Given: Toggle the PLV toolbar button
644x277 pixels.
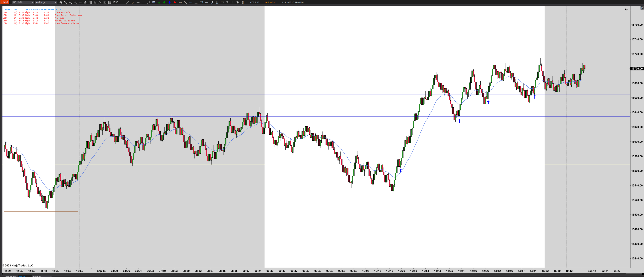Looking at the screenshot, I should [115, 2].
